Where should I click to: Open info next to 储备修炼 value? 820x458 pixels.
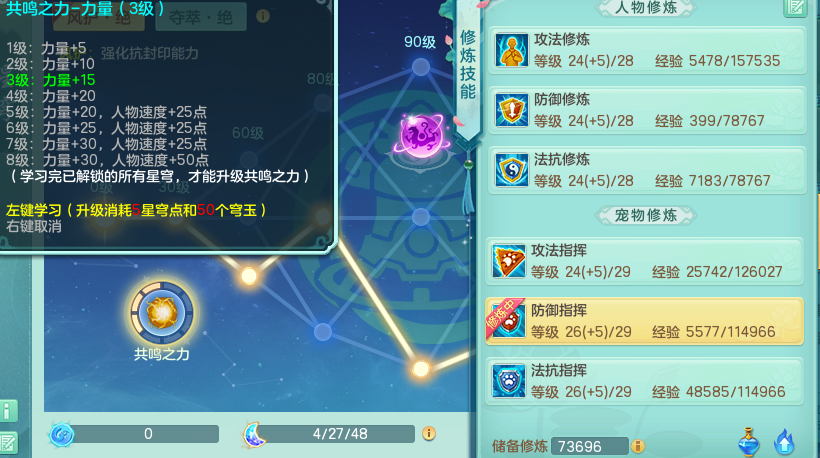tap(637, 446)
